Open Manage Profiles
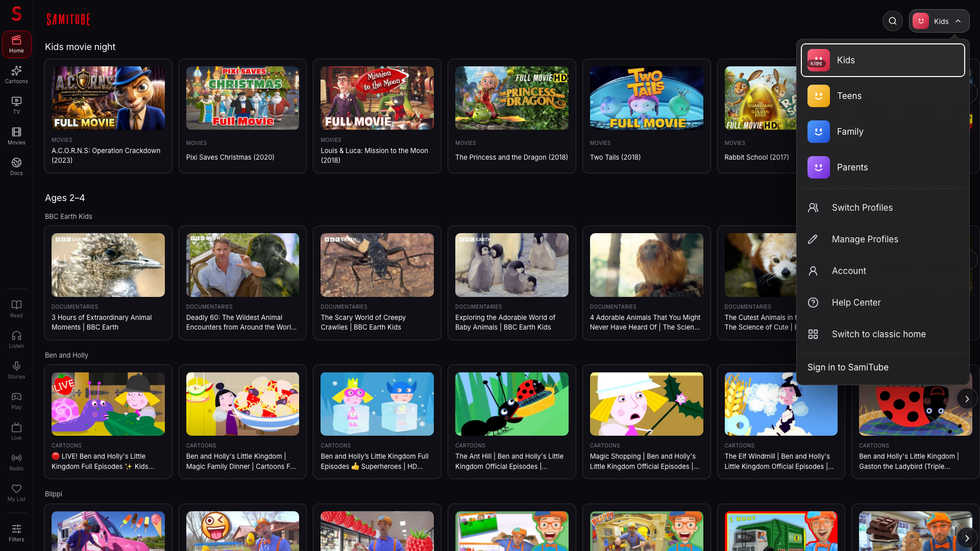 pyautogui.click(x=883, y=239)
